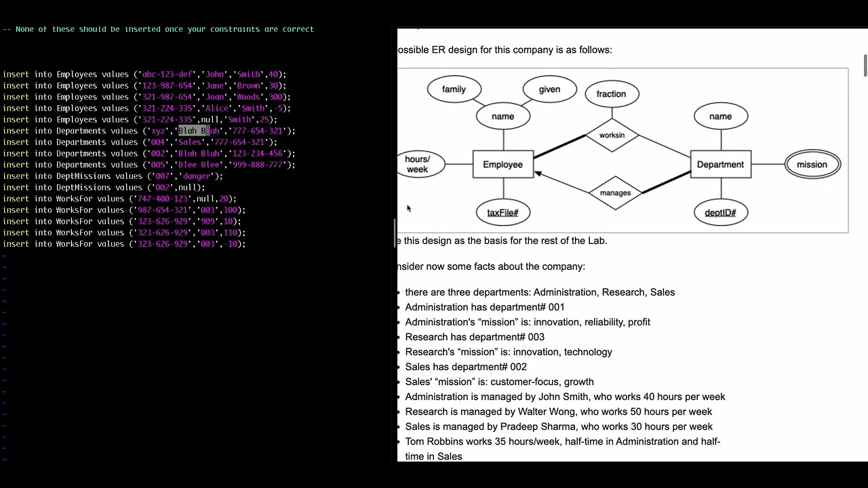Click the 'worksin' relationship diamond
Viewport: 868px width, 488px height.
[x=612, y=136]
